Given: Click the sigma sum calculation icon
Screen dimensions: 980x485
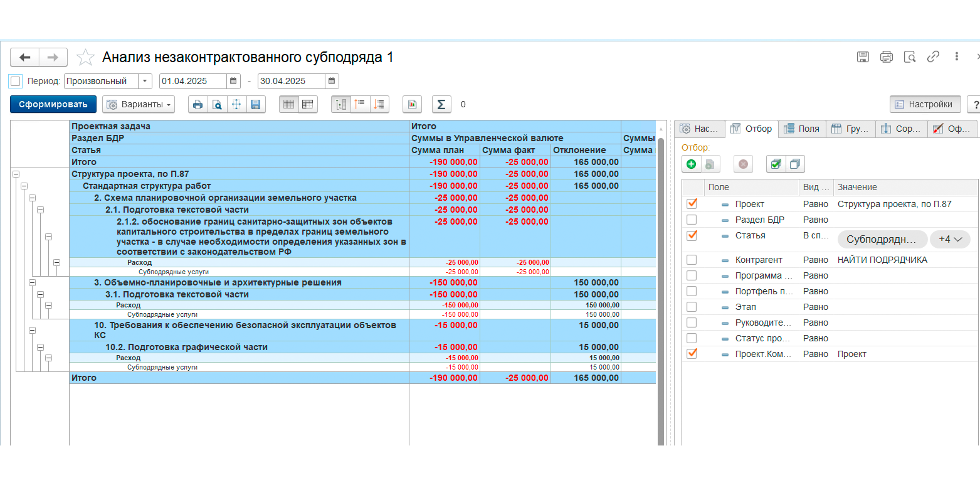Looking at the screenshot, I should click(441, 104).
